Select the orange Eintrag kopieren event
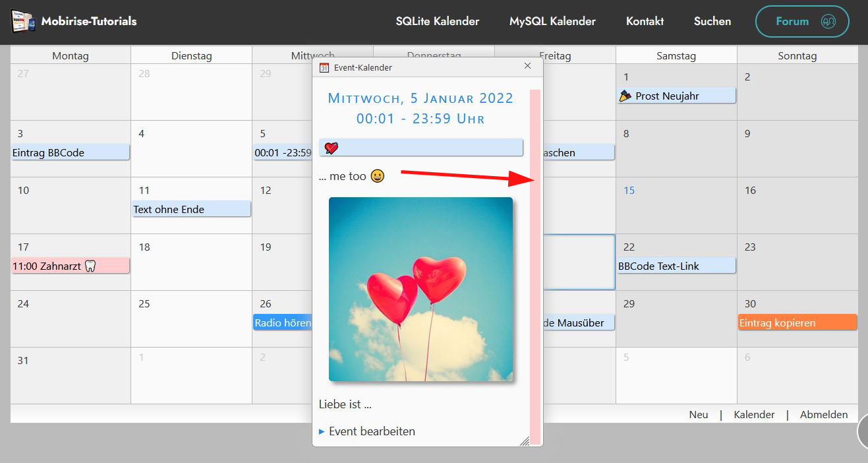 pyautogui.click(x=797, y=323)
